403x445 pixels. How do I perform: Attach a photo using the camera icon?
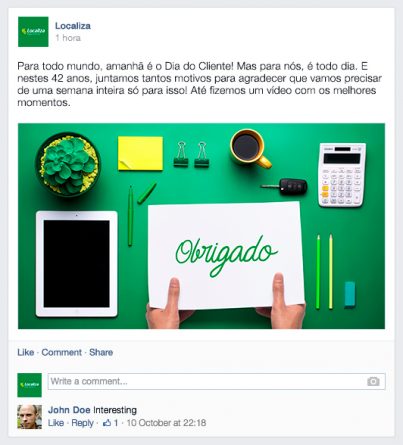tap(373, 381)
